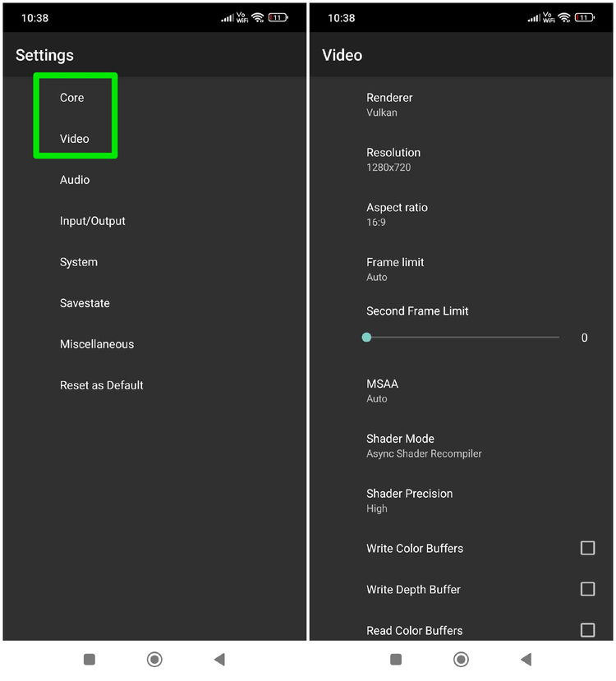Enable Write Depth Buffer
Viewport: 616px width, 681px height.
587,589
